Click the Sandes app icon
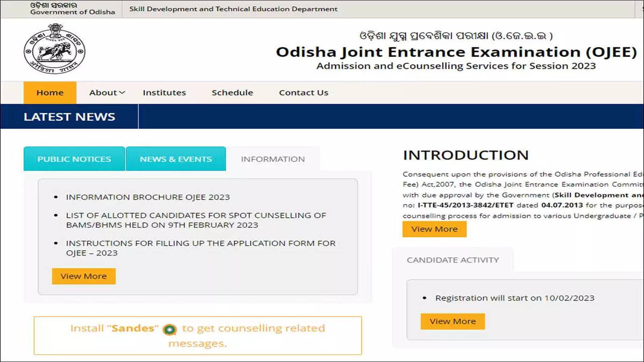This screenshot has width=644, height=362. [170, 329]
